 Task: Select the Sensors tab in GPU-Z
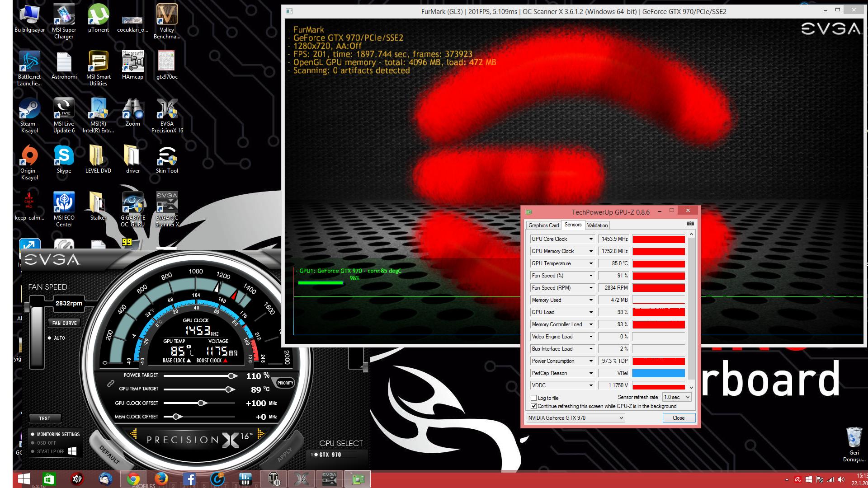tap(573, 225)
